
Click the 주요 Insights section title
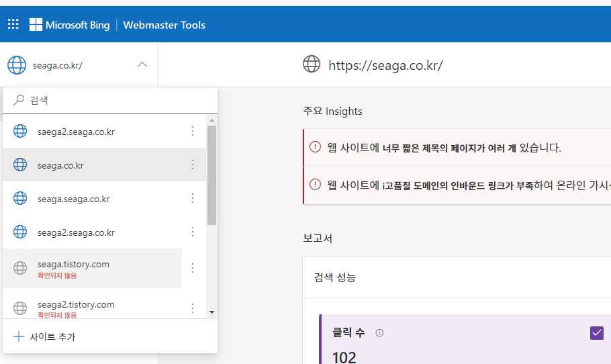tap(332, 111)
